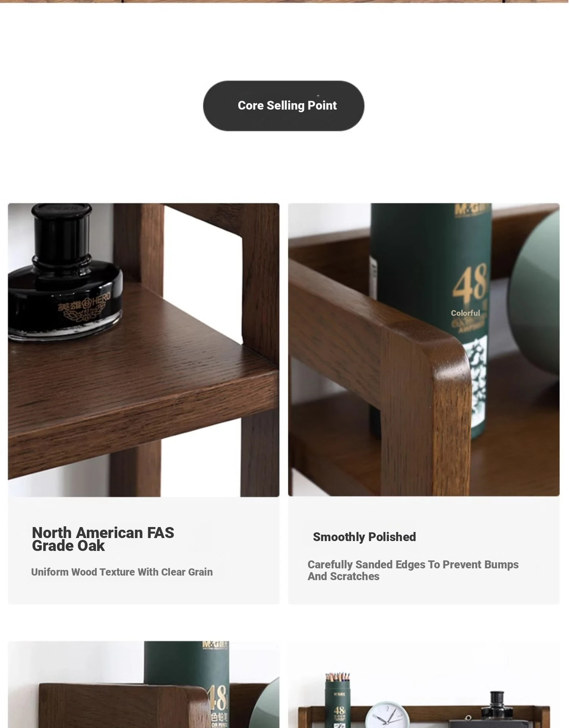The image size is (569, 728).
Task: Open the oak shelf ink bottle image
Action: tap(144, 350)
